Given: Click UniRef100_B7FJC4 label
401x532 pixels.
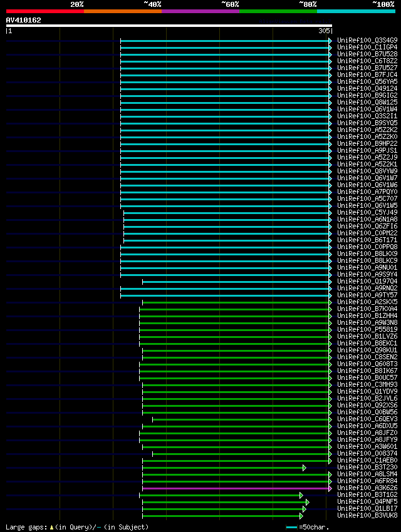Looking at the screenshot, I should pyautogui.click(x=367, y=74).
